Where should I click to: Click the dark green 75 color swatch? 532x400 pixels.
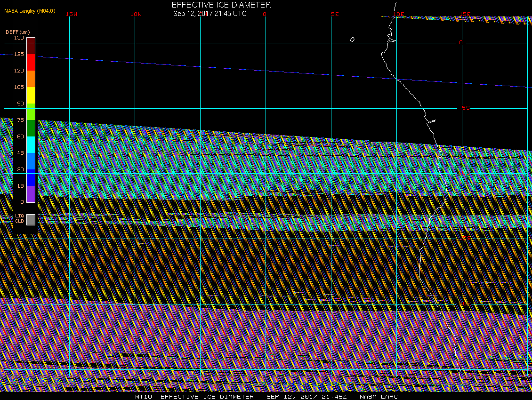coord(31,128)
